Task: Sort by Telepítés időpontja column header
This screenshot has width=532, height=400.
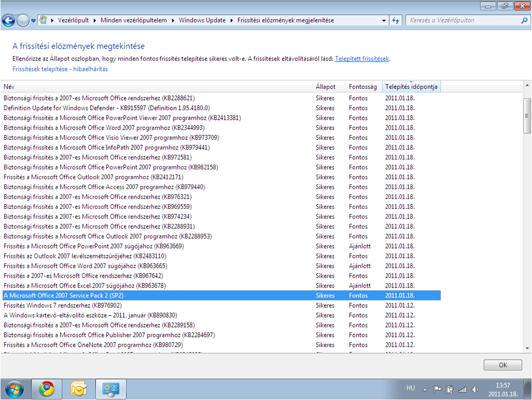Action: [411, 87]
